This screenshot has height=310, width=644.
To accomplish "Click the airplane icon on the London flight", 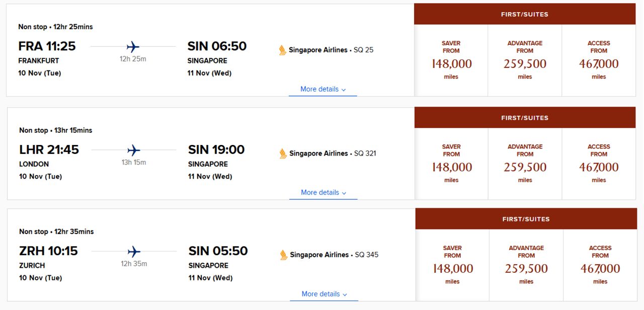I will [x=133, y=150].
